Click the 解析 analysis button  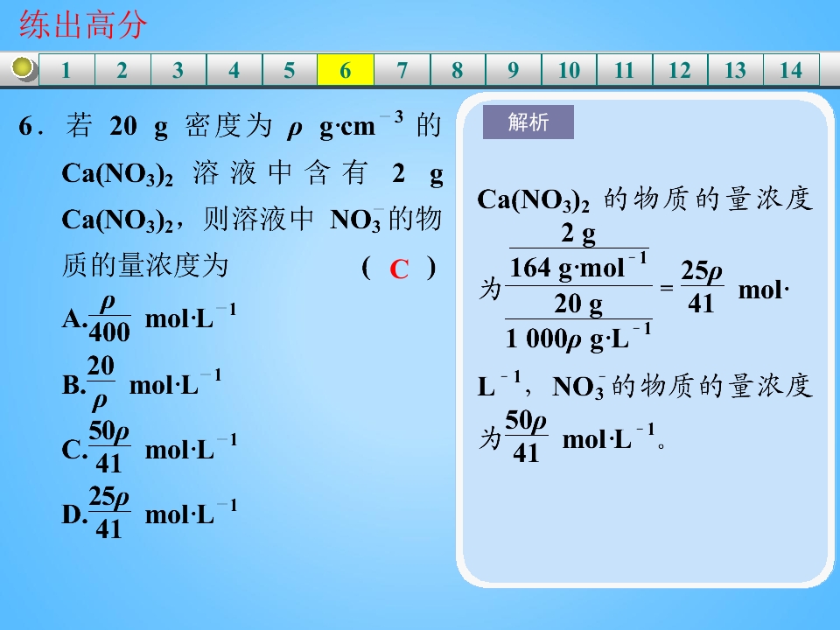528,122
